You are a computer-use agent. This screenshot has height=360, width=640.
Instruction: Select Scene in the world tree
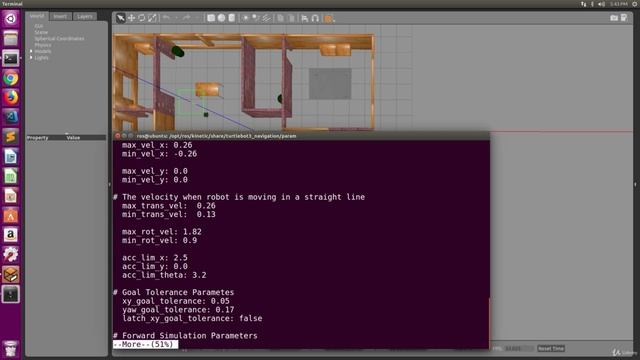[x=41, y=32]
